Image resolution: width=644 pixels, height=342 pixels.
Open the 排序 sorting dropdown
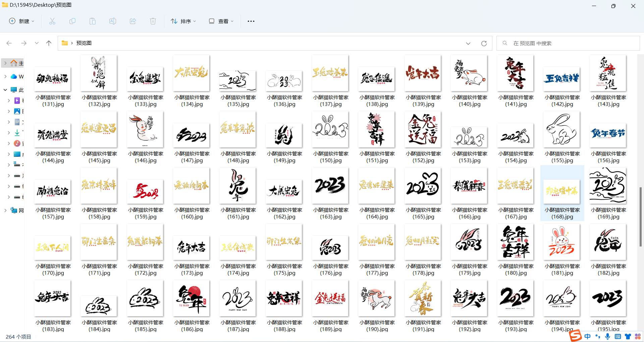(x=183, y=21)
